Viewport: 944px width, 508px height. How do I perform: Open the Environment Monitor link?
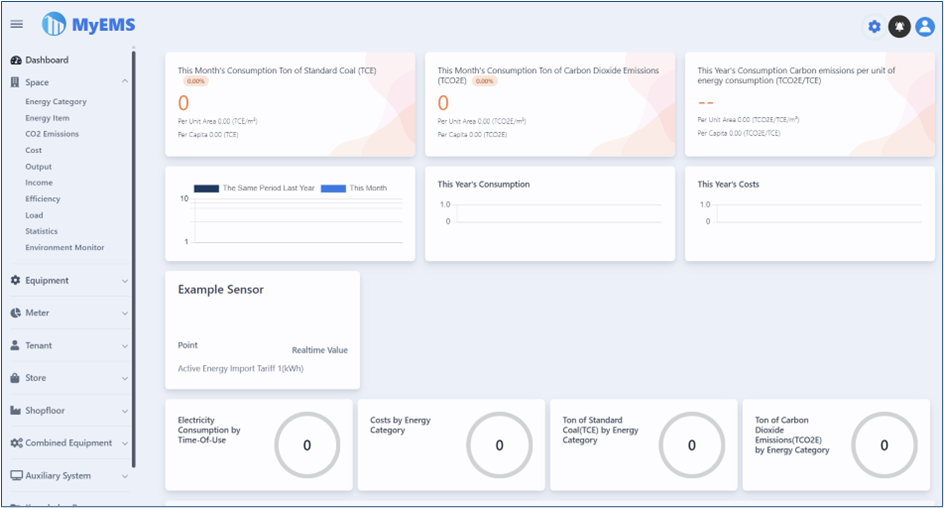(65, 247)
